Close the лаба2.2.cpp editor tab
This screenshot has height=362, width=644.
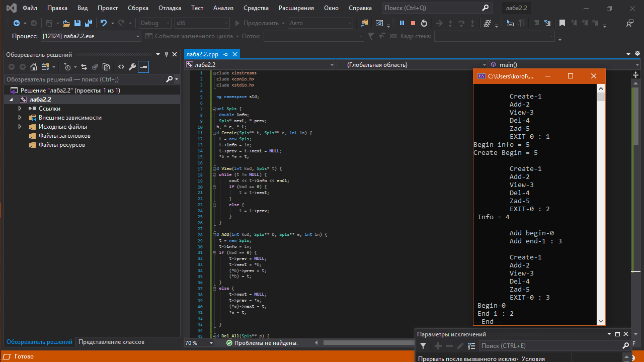click(x=234, y=54)
